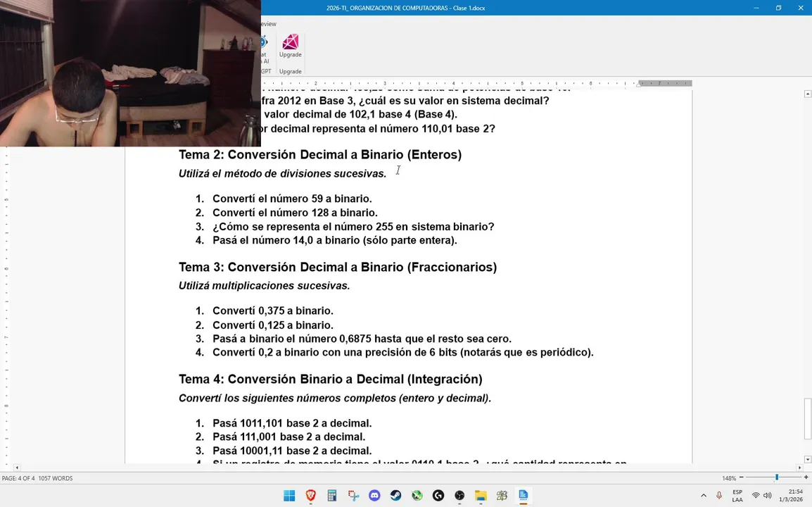Open the green Xbox-style app in the taskbar
The image size is (812, 507).
coord(417,496)
